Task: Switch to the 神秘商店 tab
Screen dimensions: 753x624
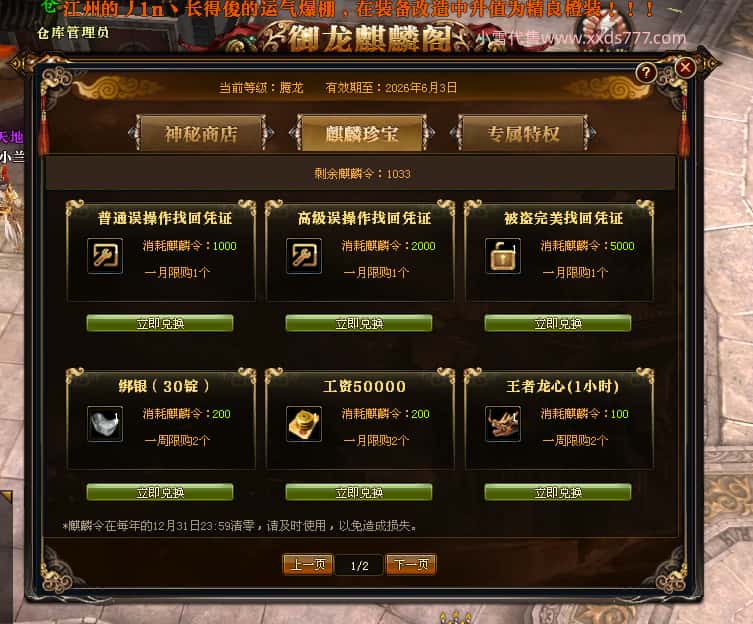Action: point(201,134)
